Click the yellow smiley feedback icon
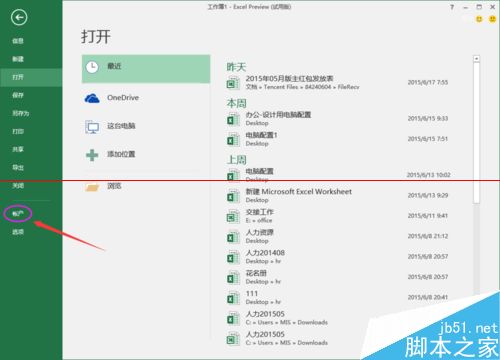500x360 pixels. (479, 19)
